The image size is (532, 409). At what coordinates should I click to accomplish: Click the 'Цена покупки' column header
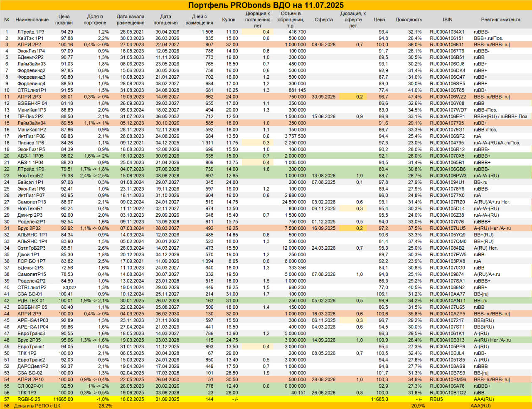tap(64, 20)
